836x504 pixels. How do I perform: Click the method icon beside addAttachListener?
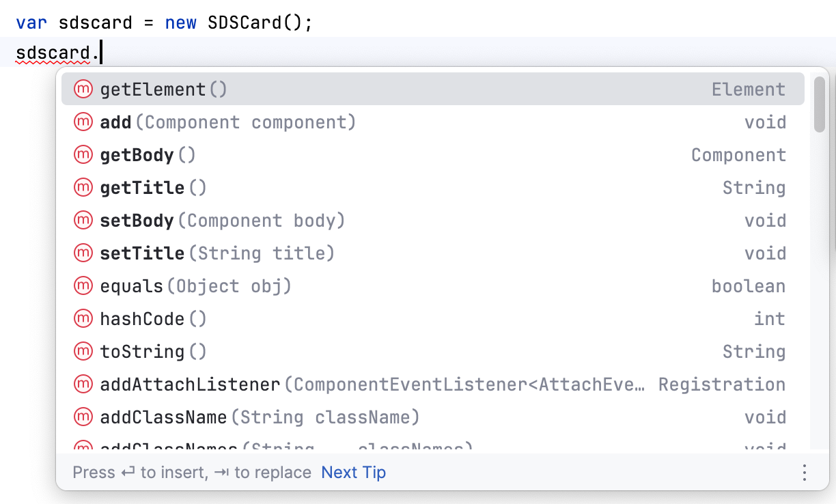pos(83,384)
